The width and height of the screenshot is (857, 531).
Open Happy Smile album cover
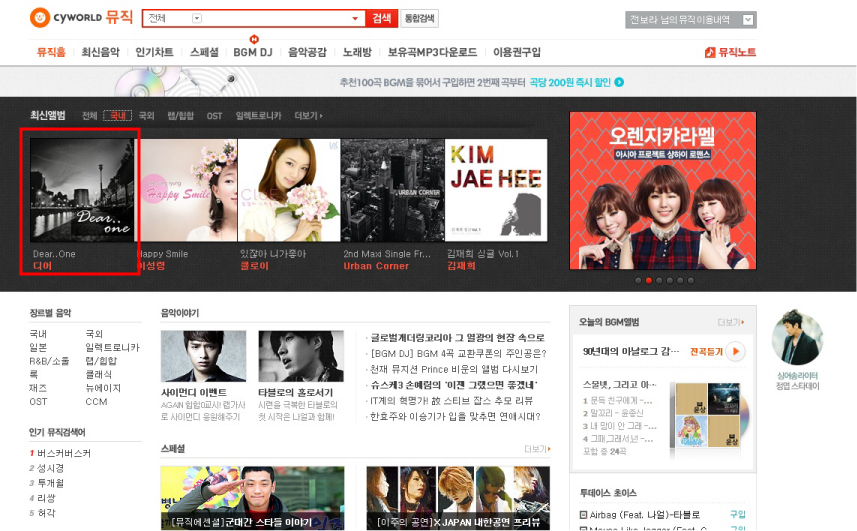pyautogui.click(x=186, y=190)
